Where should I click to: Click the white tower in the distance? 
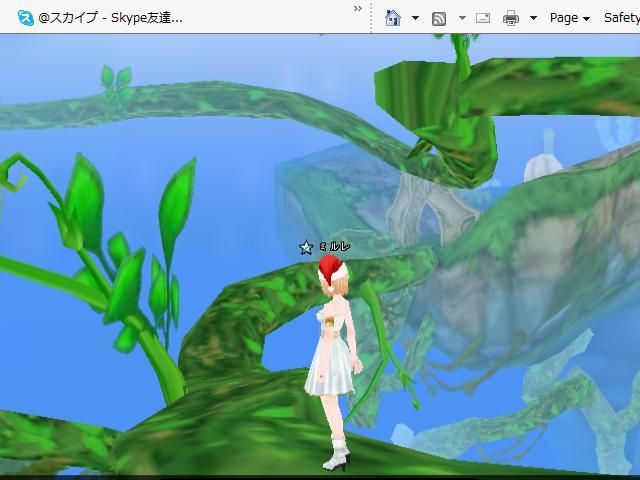click(x=547, y=153)
